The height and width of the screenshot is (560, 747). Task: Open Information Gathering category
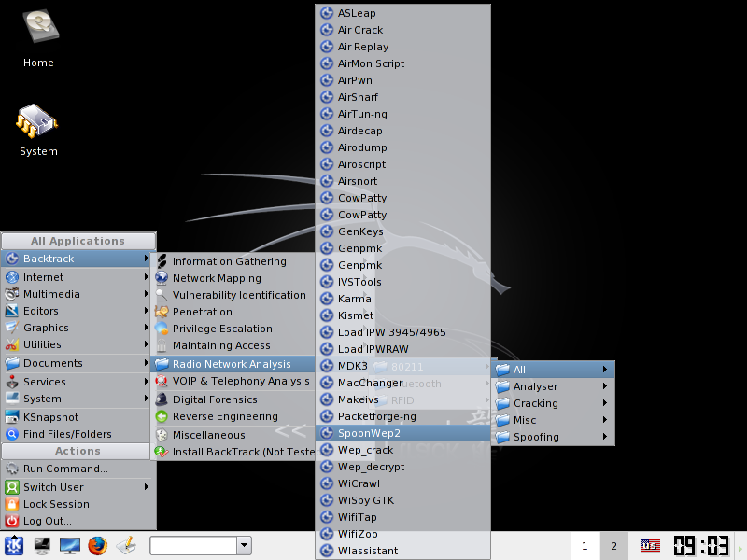[233, 261]
